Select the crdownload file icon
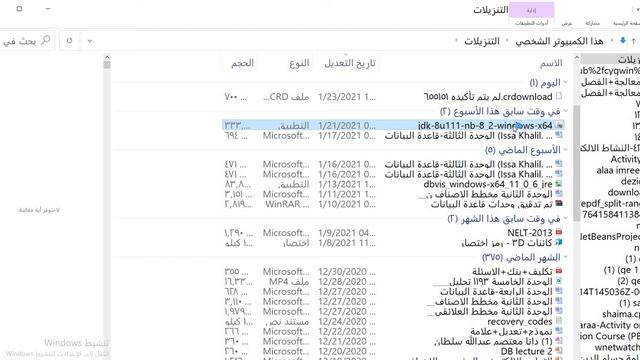Screen dimensions: 640x360 [x=559, y=96]
